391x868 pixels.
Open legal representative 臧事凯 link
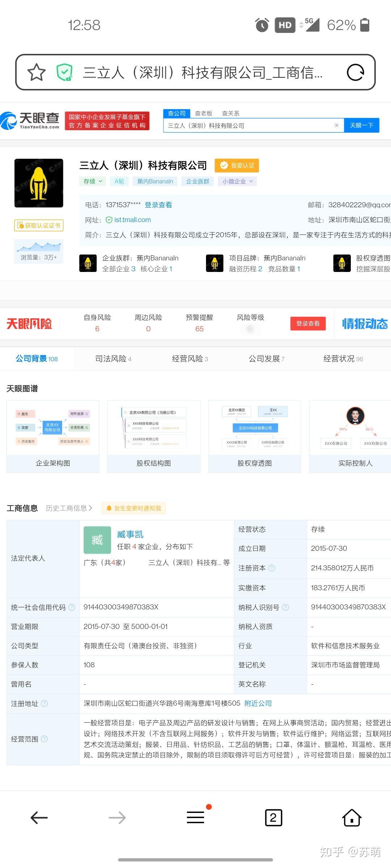click(x=130, y=534)
